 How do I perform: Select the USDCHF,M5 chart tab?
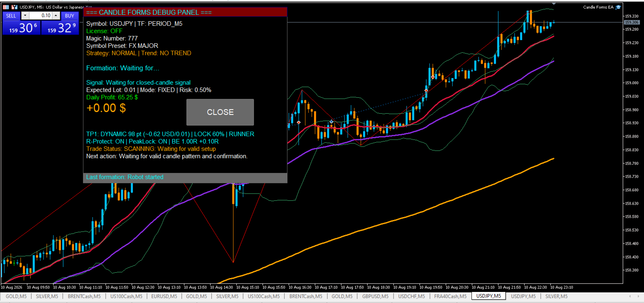pyautogui.click(x=411, y=296)
